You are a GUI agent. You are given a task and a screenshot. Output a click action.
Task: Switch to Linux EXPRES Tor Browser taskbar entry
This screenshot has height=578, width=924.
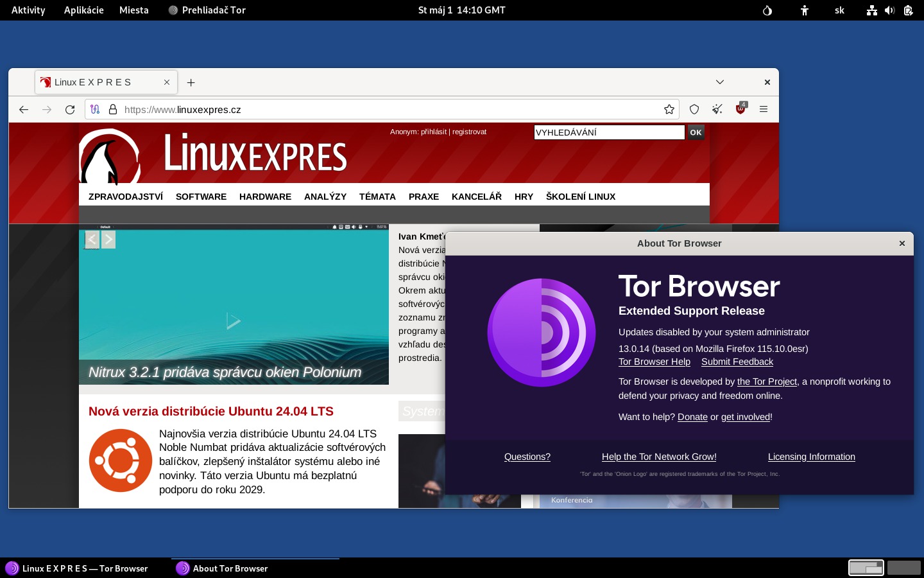(85, 568)
